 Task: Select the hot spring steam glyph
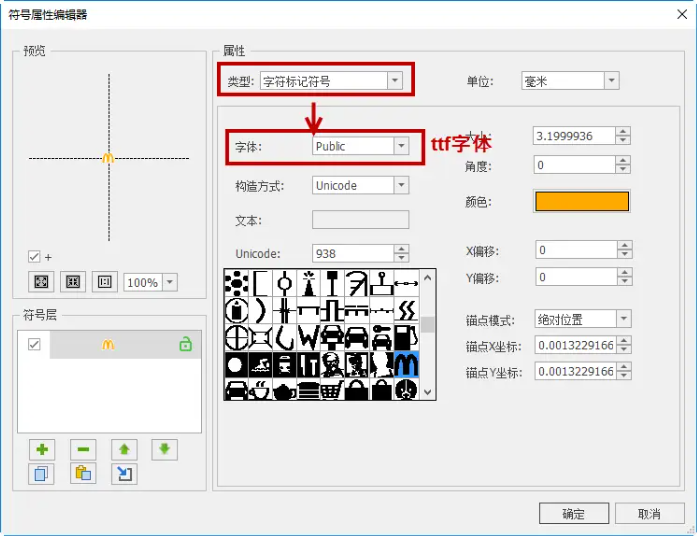click(406, 310)
